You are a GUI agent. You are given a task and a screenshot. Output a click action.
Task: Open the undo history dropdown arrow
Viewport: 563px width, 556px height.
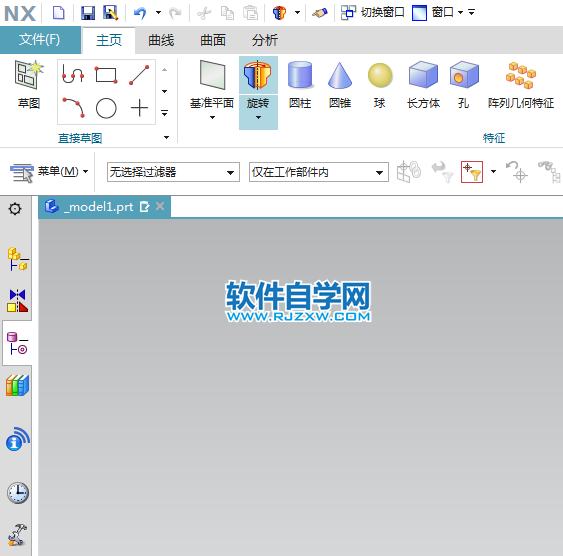pos(158,13)
